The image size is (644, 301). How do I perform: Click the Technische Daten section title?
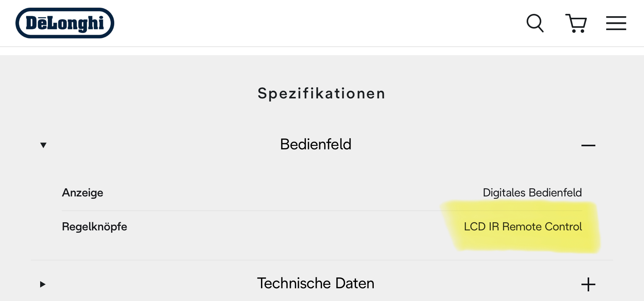[x=315, y=283]
